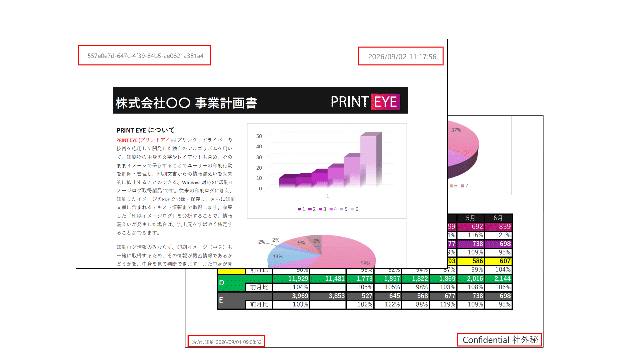Select the row D cell showing 1,869

pyautogui.click(x=443, y=279)
